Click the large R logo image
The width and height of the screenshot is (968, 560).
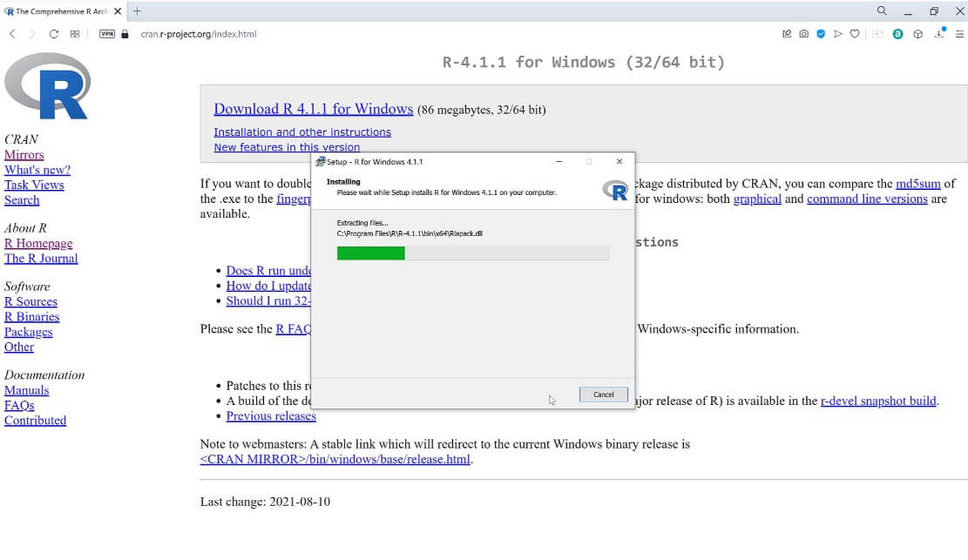pyautogui.click(x=48, y=86)
